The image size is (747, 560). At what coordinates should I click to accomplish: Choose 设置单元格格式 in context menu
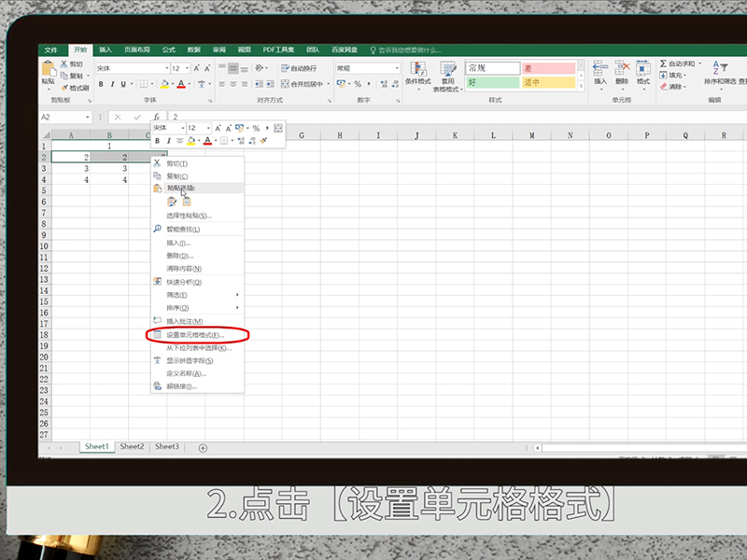coord(197,335)
